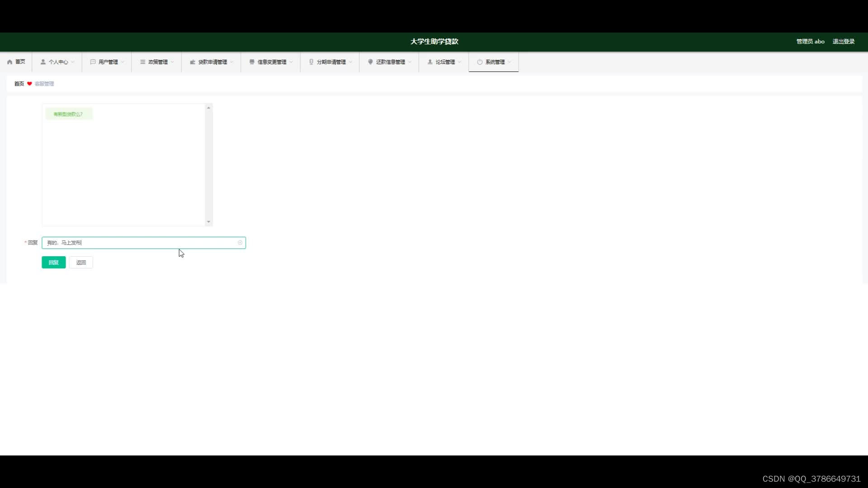The image size is (868, 488).
Task: Open the 个人中心 menu
Action: [x=57, y=62]
